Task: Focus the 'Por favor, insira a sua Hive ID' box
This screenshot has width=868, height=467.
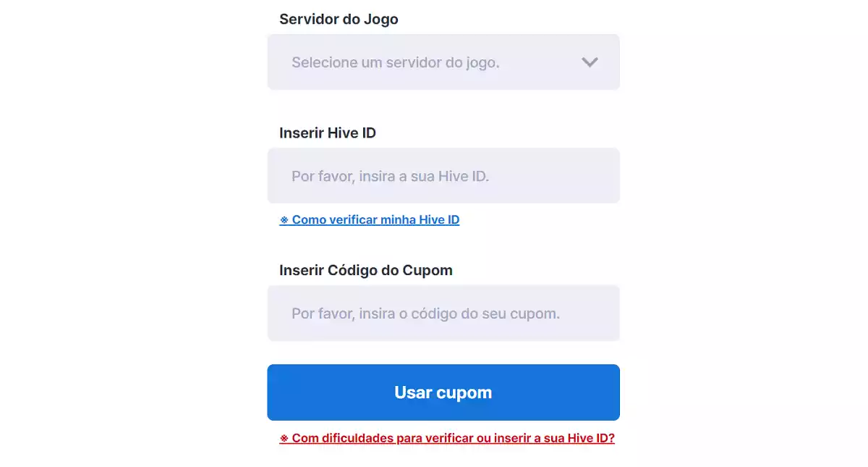Action: (443, 175)
